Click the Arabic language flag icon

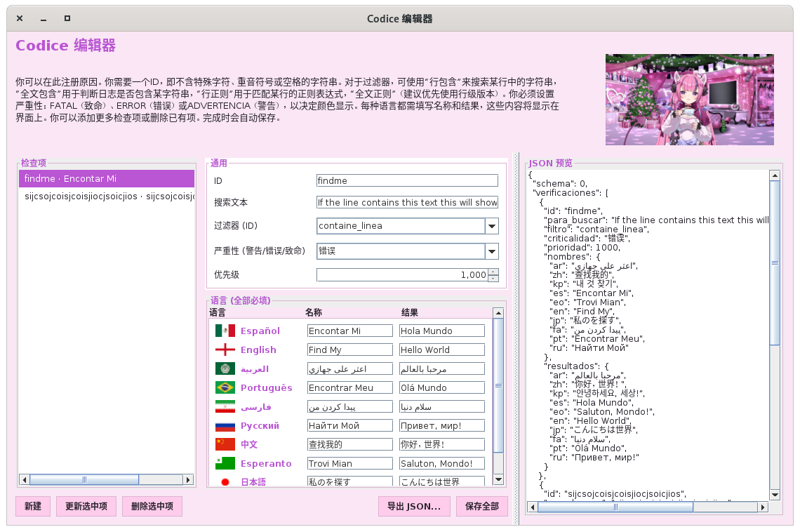pyautogui.click(x=225, y=368)
